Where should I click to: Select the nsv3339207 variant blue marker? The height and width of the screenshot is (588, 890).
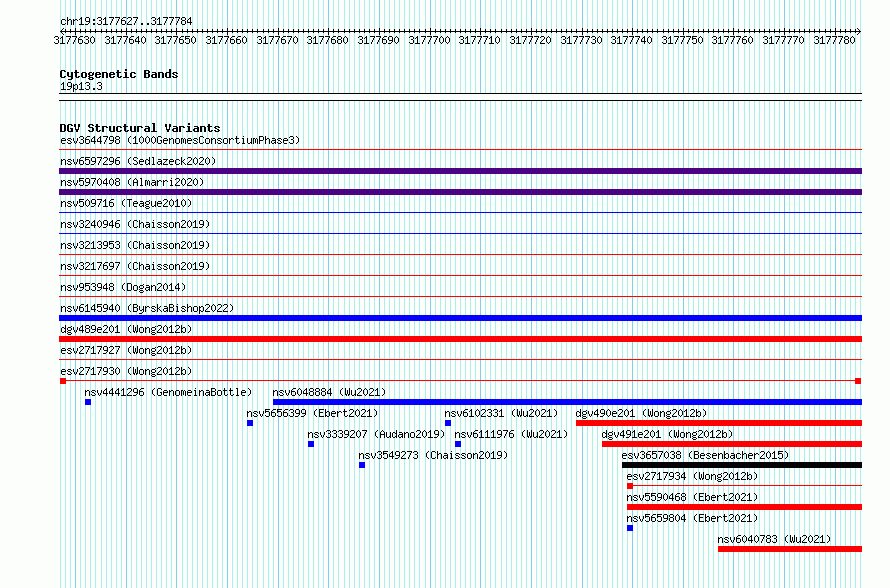[x=311, y=444]
